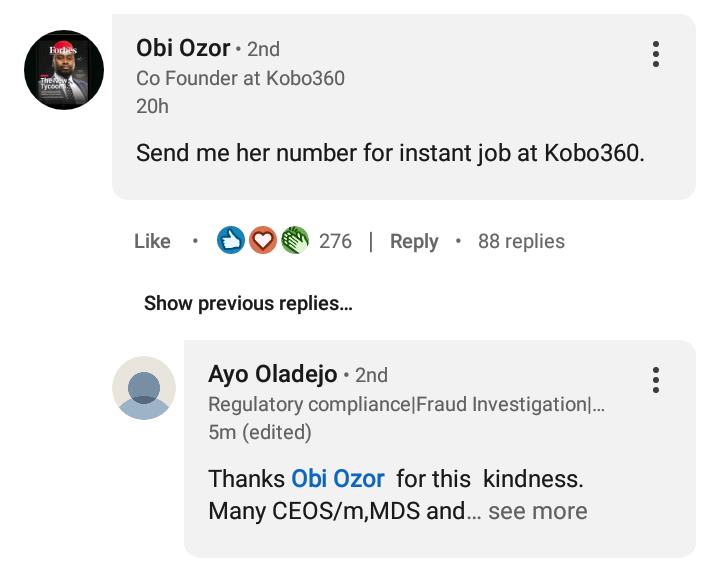Image resolution: width=720 pixels, height=575 pixels.
Task: Click the Regulatory compliance headline text
Action: pyautogui.click(x=406, y=404)
